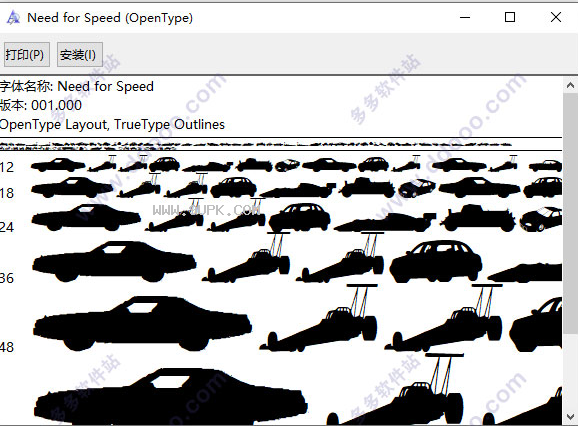
Task: Click the 字体名称: Need for Speed text
Action: click(x=77, y=86)
